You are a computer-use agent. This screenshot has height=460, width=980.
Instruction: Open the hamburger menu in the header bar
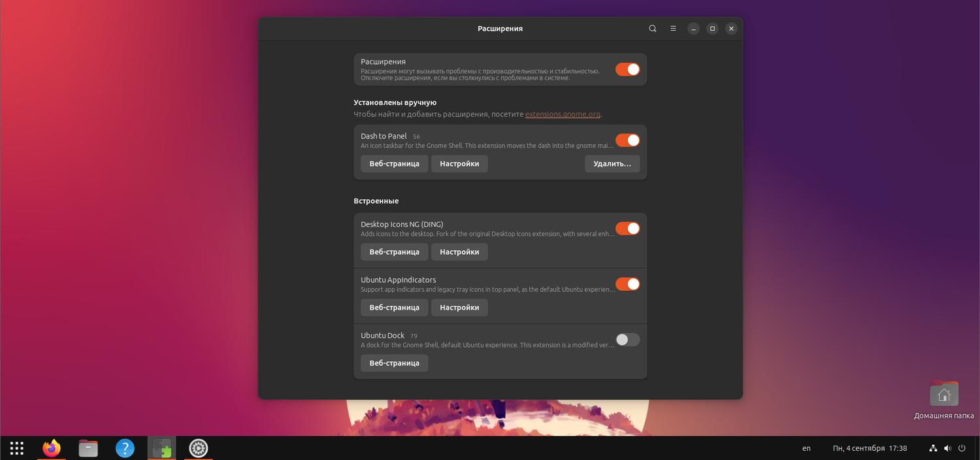(673, 29)
